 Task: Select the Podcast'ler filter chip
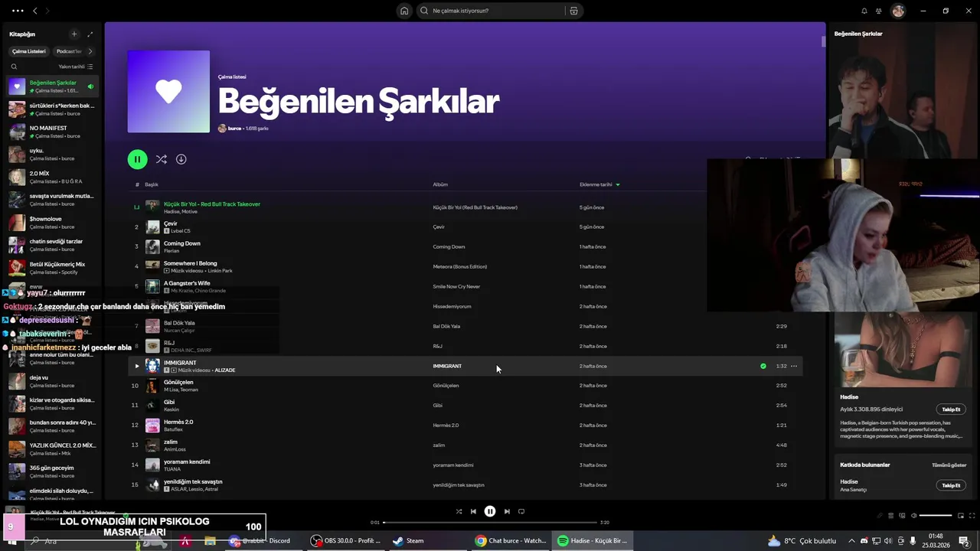(x=69, y=51)
